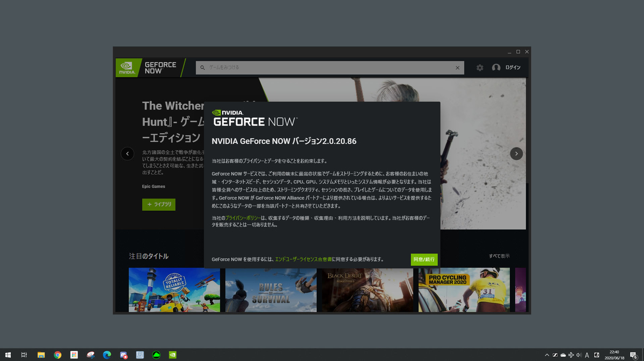Open the Pro Cycling Manager 2020 thumbnail
This screenshot has height=361, width=644.
pos(464,290)
